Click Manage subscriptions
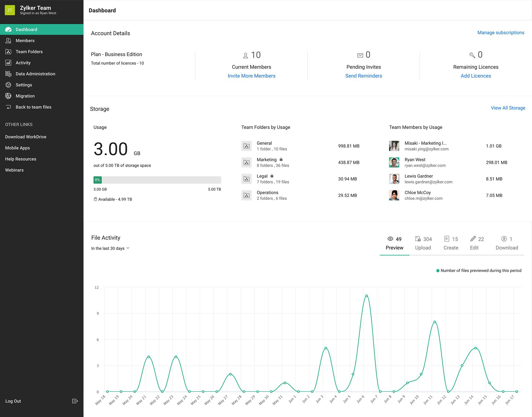 [501, 32]
